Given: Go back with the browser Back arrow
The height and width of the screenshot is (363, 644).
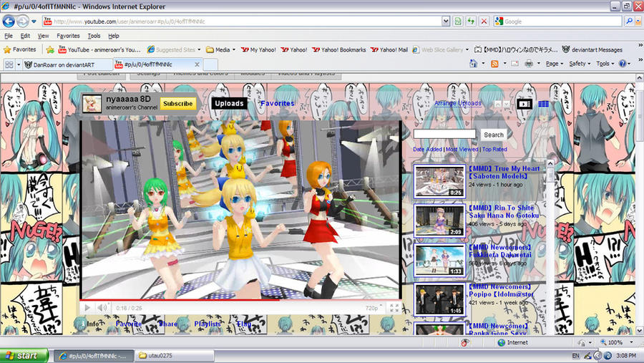Looking at the screenshot, I should click(x=9, y=21).
